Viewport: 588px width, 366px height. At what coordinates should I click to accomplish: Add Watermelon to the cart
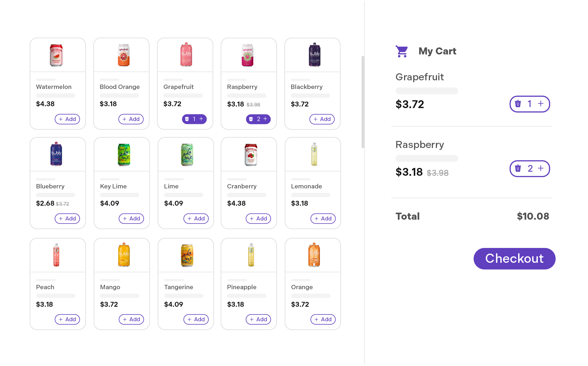coord(67,119)
